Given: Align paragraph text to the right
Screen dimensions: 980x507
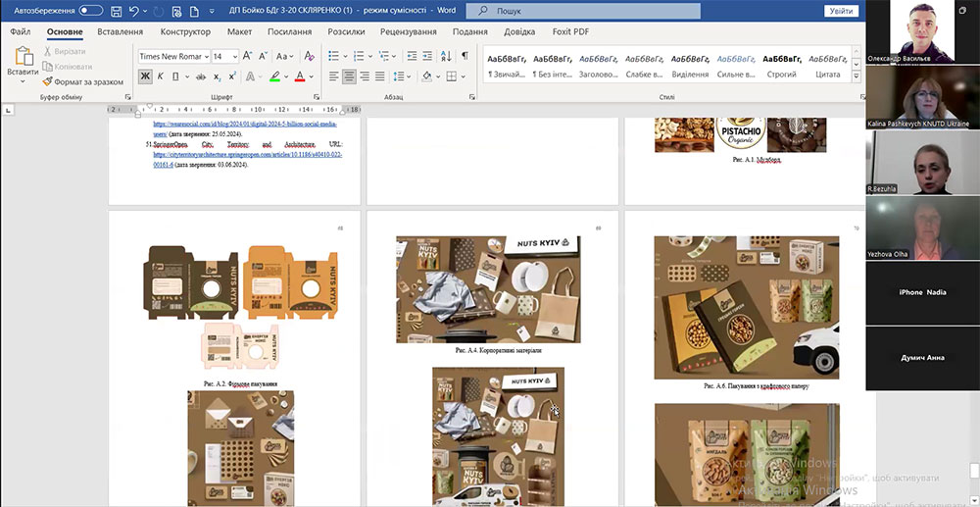Looking at the screenshot, I should [365, 76].
